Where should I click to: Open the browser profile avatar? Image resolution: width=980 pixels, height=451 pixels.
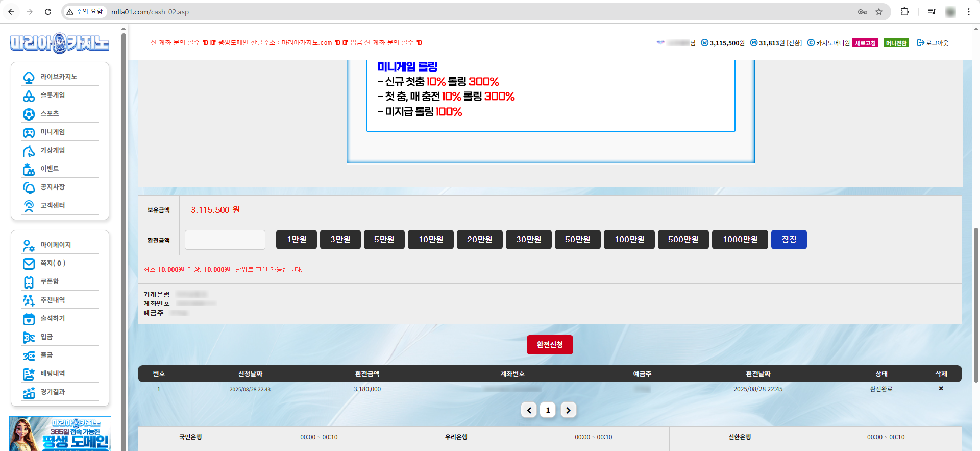pos(950,12)
